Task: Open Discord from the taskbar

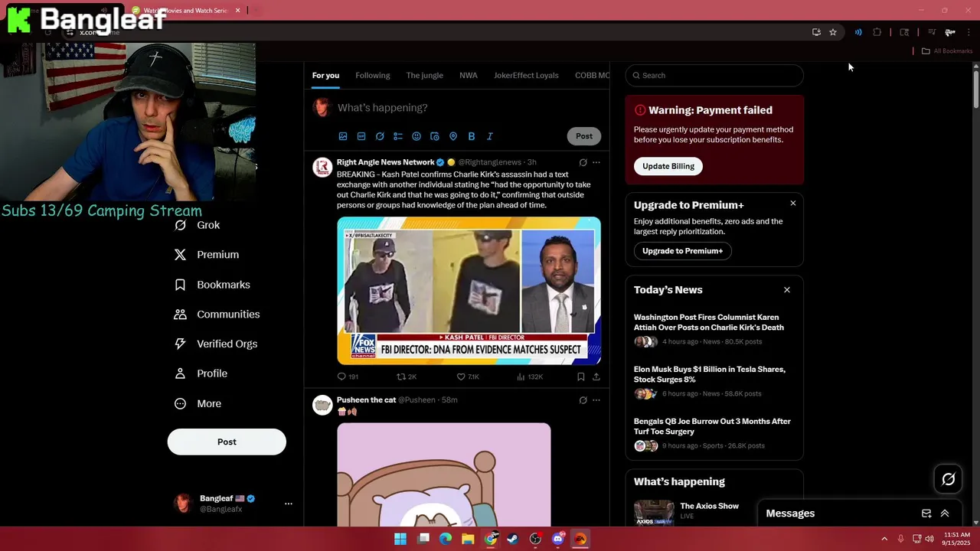Action: pos(558,539)
